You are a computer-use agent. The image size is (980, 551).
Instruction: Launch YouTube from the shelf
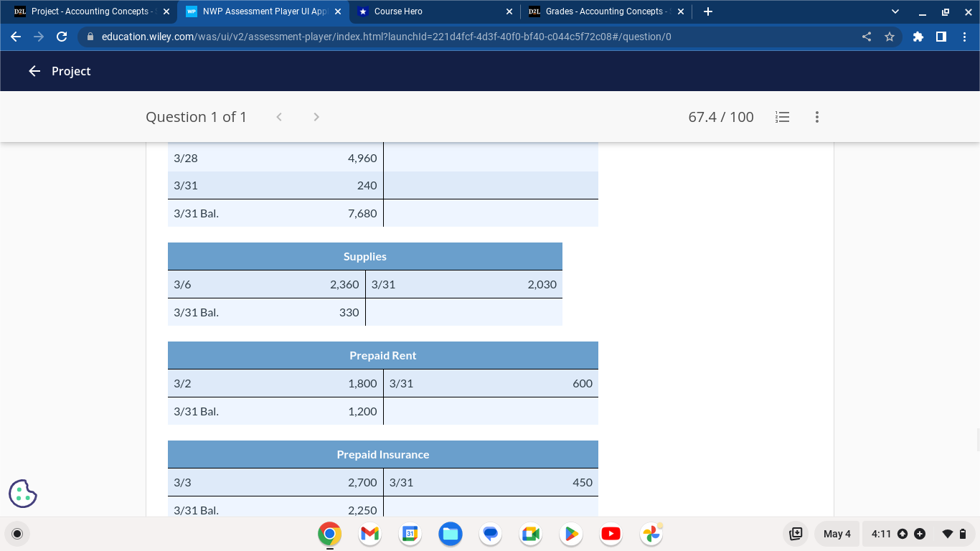pos(611,534)
